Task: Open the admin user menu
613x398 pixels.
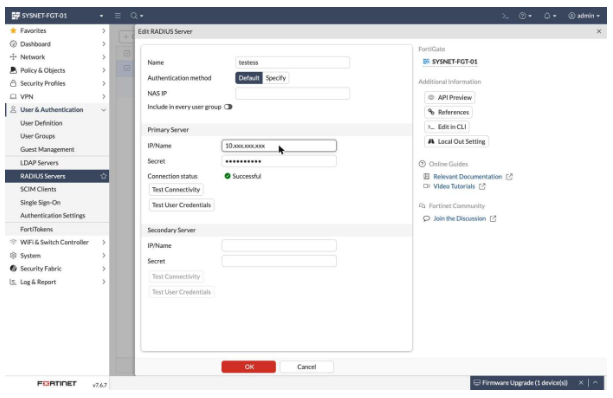Action: click(x=584, y=16)
